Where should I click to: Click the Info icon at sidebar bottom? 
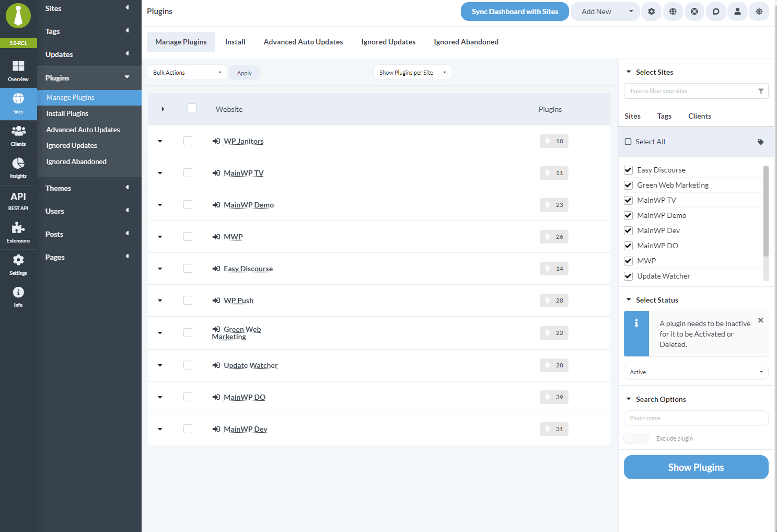click(x=18, y=296)
